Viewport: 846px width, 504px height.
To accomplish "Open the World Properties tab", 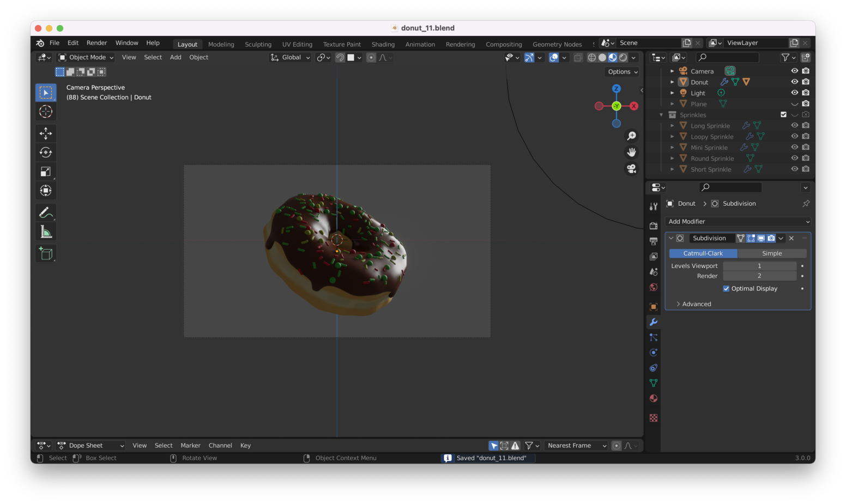I will coord(653,287).
